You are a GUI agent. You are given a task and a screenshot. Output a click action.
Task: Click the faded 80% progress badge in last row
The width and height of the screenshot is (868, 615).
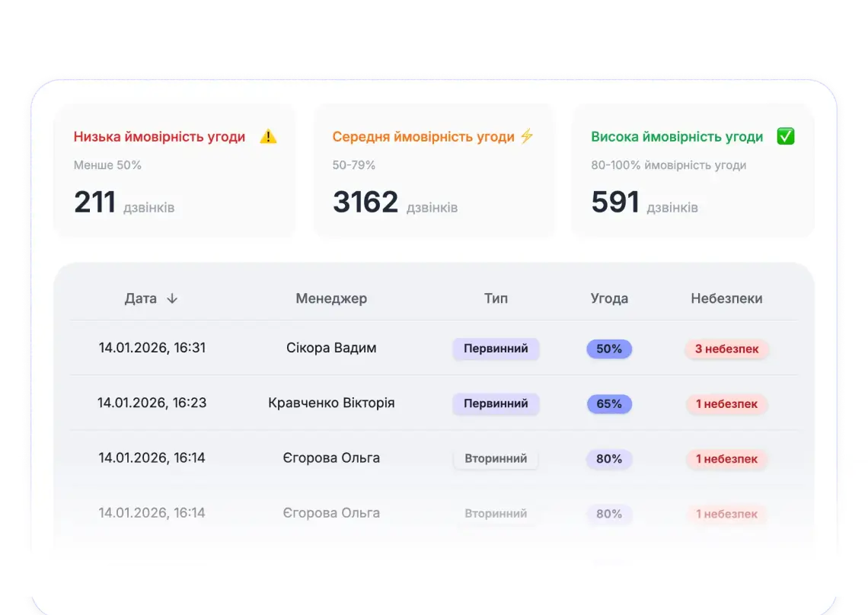coord(609,514)
